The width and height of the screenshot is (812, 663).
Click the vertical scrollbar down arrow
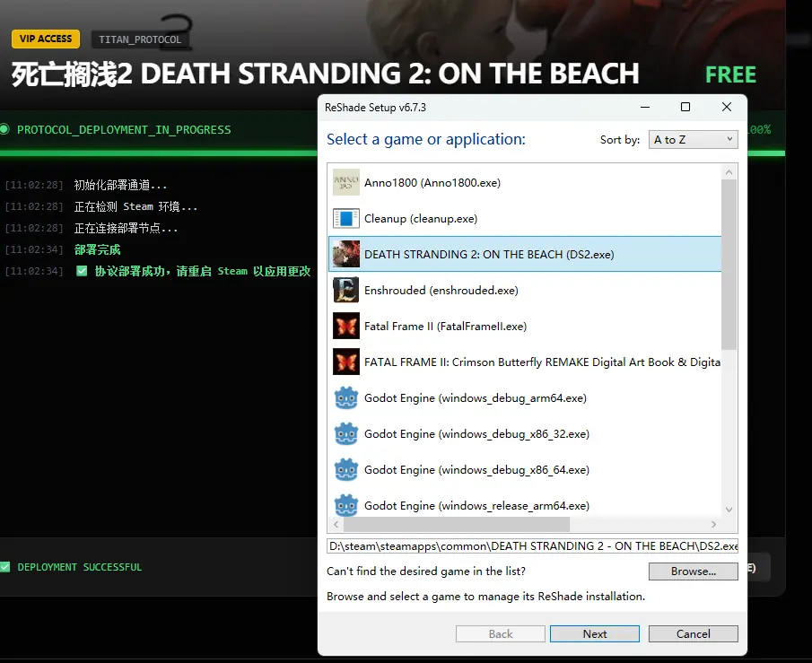pos(729,510)
